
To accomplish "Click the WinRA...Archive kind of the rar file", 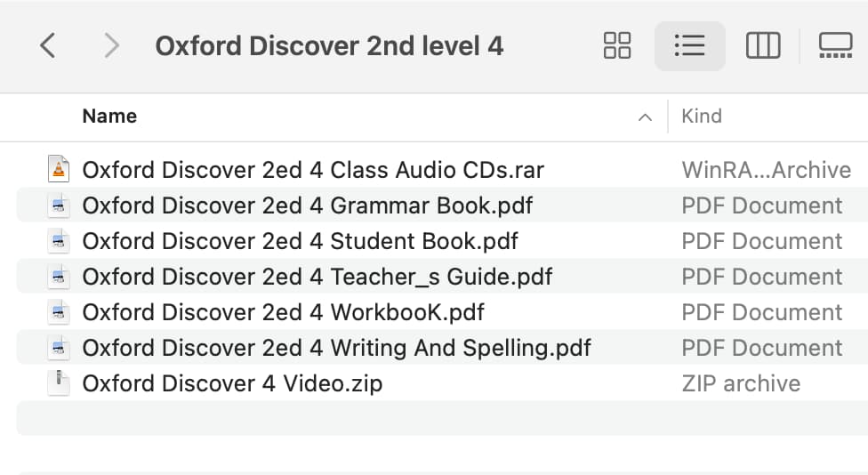I will (x=766, y=170).
